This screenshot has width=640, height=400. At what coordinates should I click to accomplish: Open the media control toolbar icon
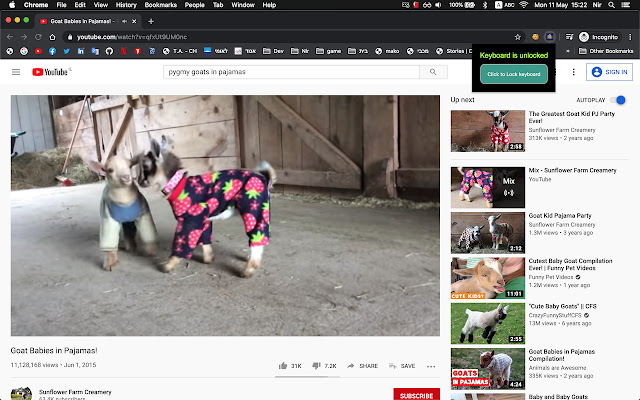point(569,37)
